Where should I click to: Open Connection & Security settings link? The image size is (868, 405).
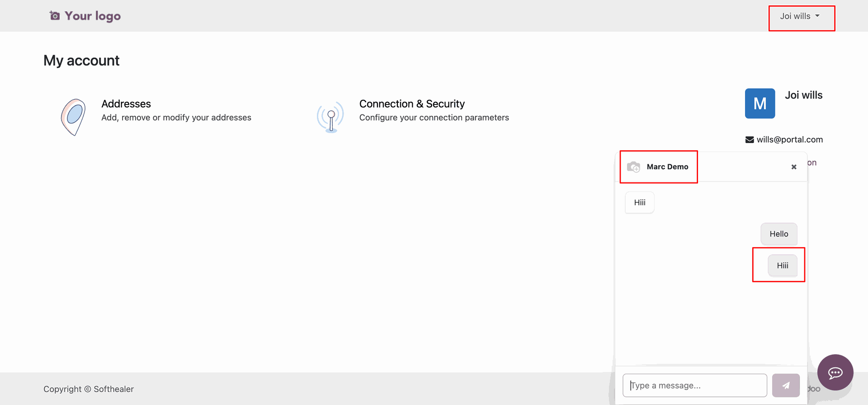[412, 104]
